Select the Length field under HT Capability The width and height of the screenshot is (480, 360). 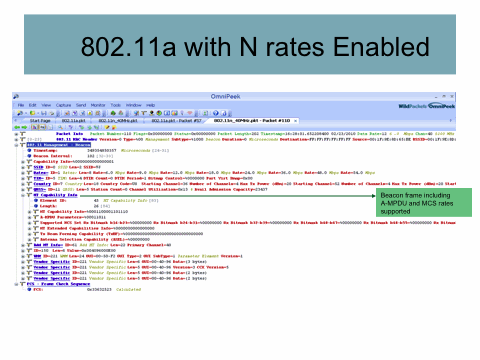pyautogui.click(x=72, y=206)
